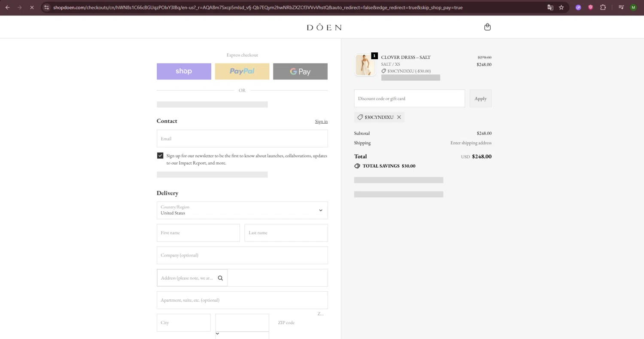Screen dimensions: 644x339
Task: Open the extensions puzzle icon
Action: coord(603,7)
